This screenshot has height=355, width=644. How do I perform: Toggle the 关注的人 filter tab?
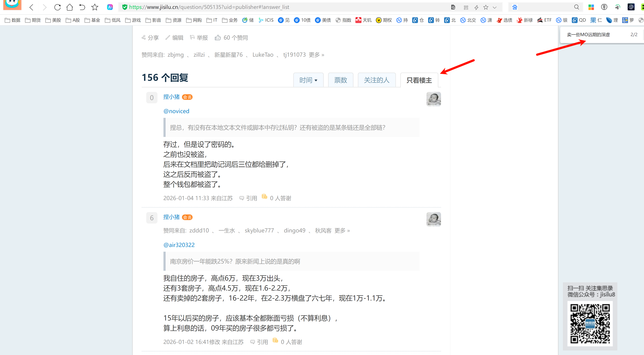tap(376, 80)
